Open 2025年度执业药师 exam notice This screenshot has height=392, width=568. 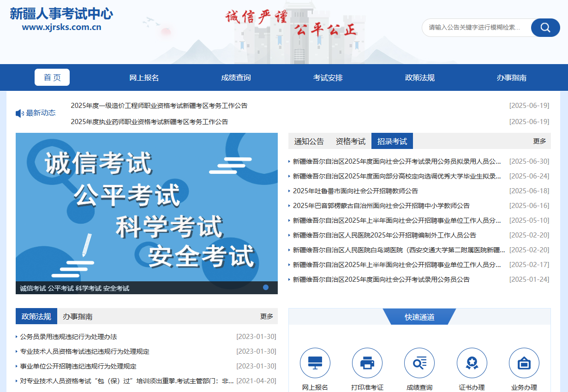tap(149, 122)
